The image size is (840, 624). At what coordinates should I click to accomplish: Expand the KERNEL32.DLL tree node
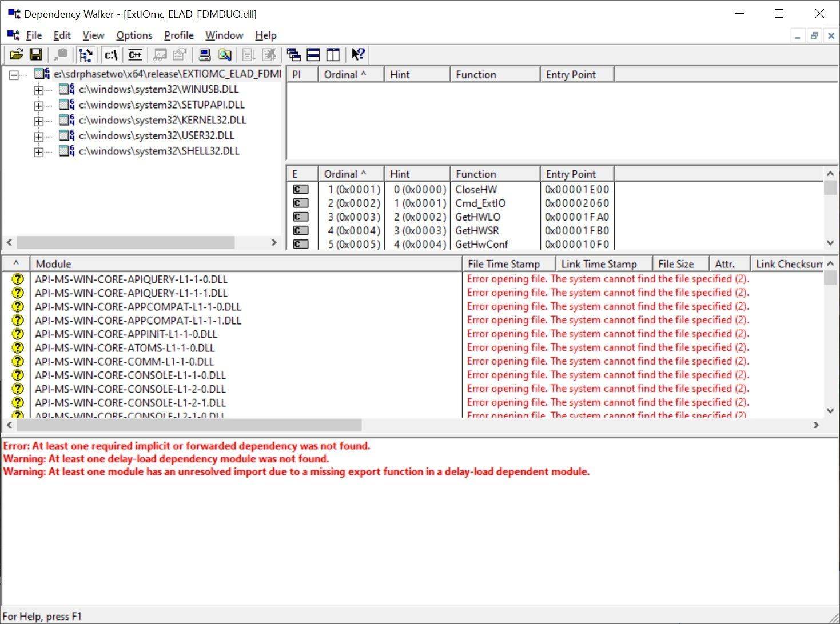[x=38, y=121]
